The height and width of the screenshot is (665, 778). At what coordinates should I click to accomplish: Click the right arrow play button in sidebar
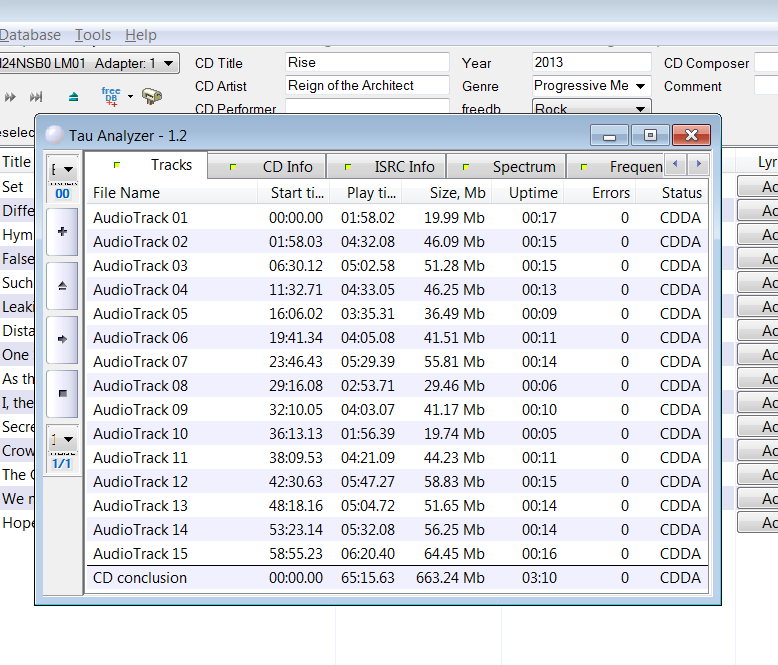63,339
